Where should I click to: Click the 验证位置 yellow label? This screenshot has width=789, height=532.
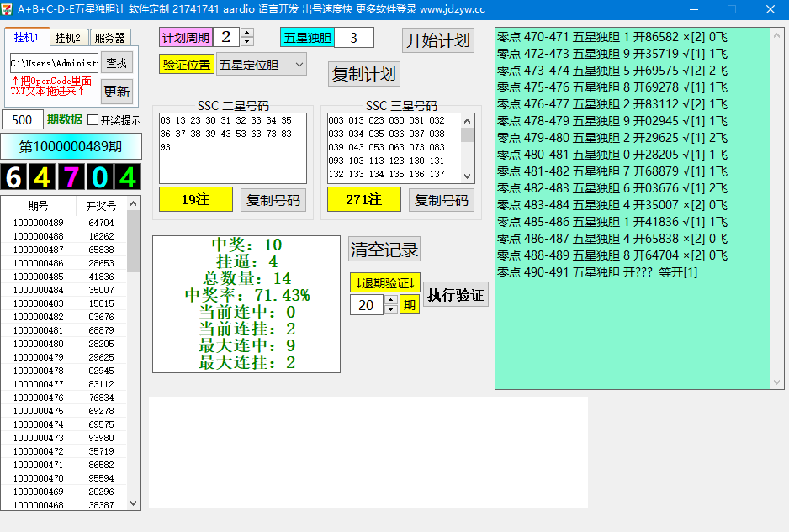(x=187, y=65)
